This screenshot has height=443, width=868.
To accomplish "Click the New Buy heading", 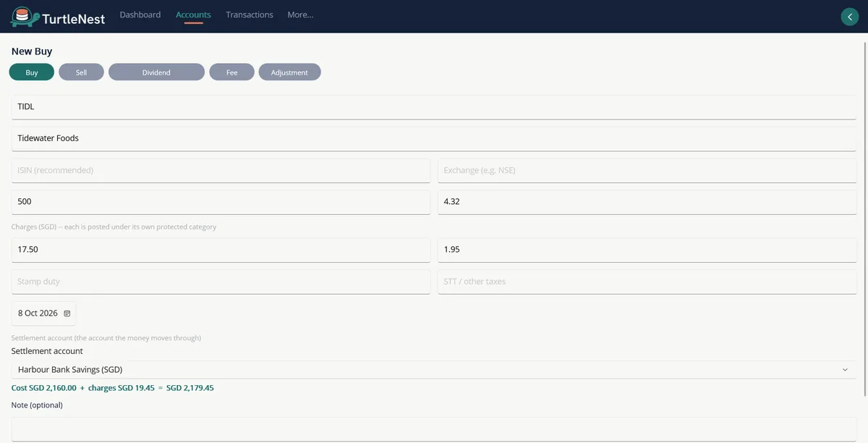I will (32, 51).
